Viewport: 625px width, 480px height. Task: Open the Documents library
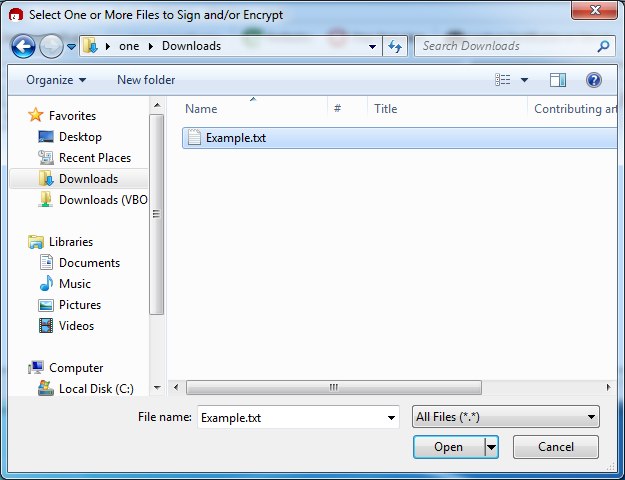pos(89,263)
